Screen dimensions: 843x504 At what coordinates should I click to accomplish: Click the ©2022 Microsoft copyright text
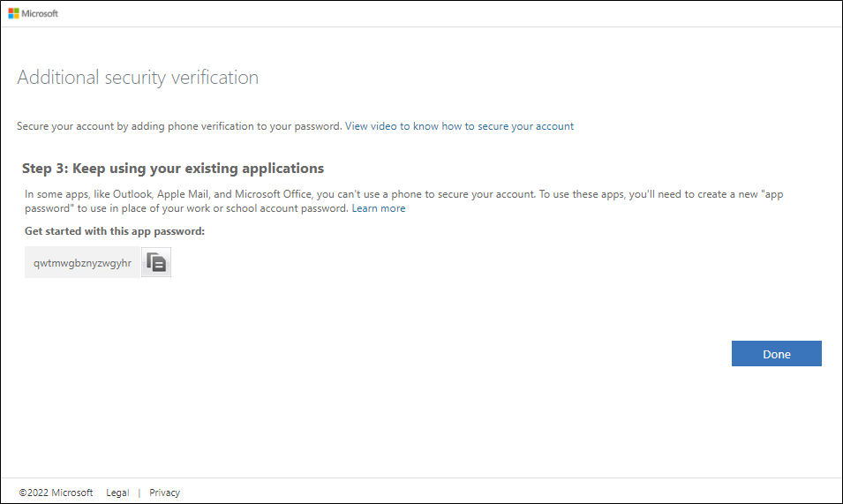click(56, 493)
